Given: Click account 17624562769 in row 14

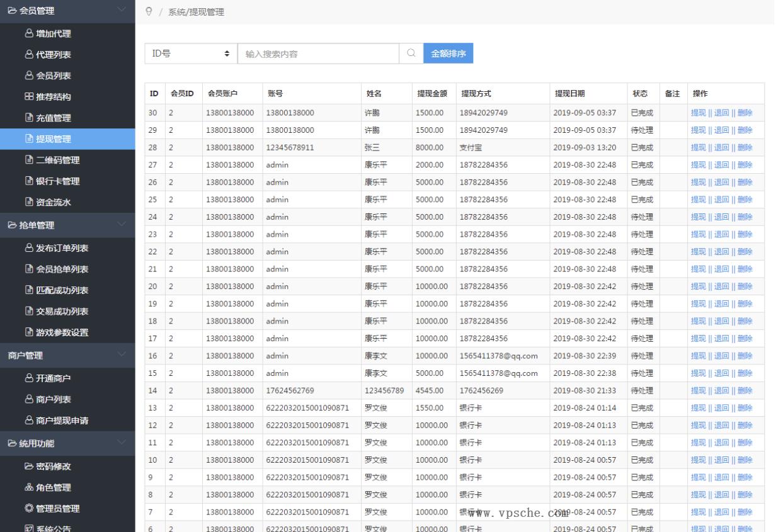Looking at the screenshot, I should click(290, 390).
